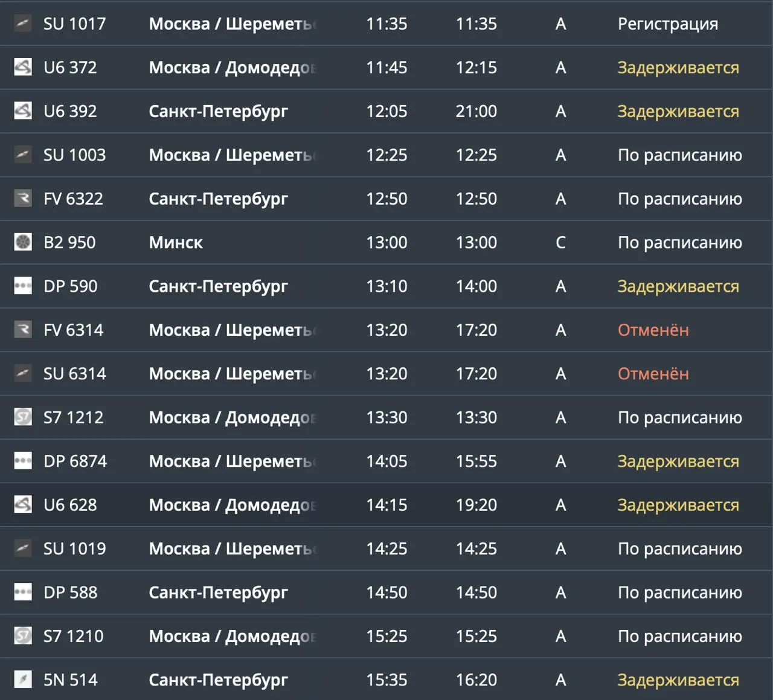Click the S7 logo beside S7 1210

click(x=23, y=635)
